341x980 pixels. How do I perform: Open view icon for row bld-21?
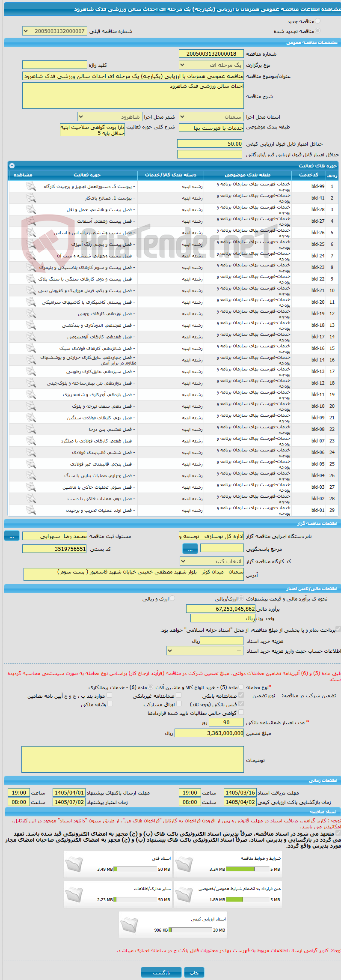pos(31,290)
